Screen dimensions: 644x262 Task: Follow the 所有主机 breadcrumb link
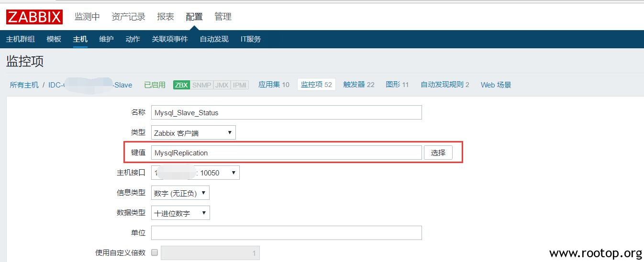point(24,85)
